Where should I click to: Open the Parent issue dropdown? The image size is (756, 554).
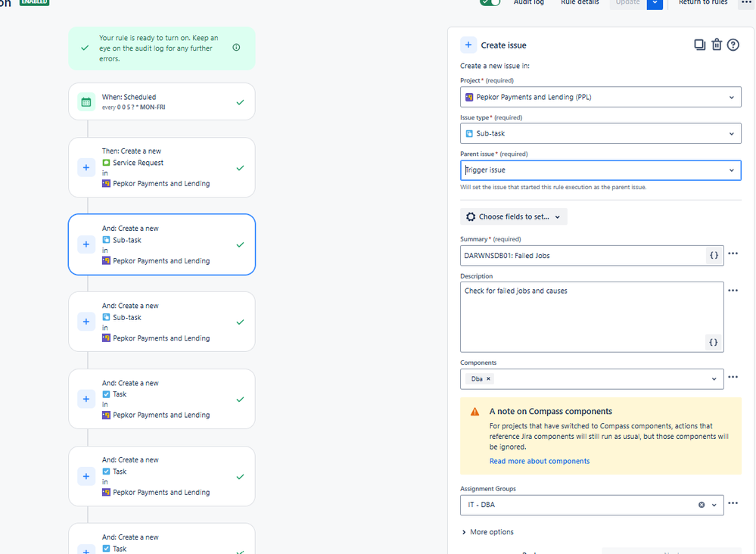pos(601,170)
